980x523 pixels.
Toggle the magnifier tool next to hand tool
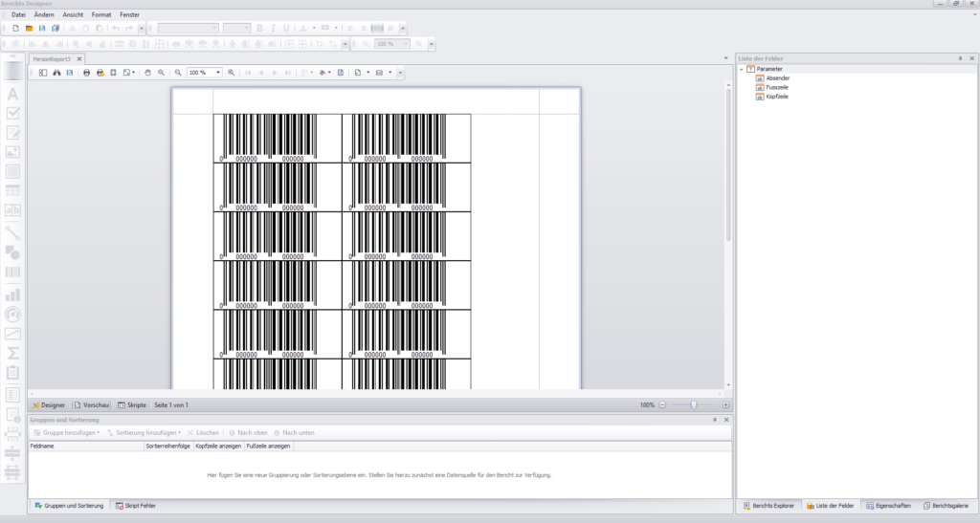161,73
